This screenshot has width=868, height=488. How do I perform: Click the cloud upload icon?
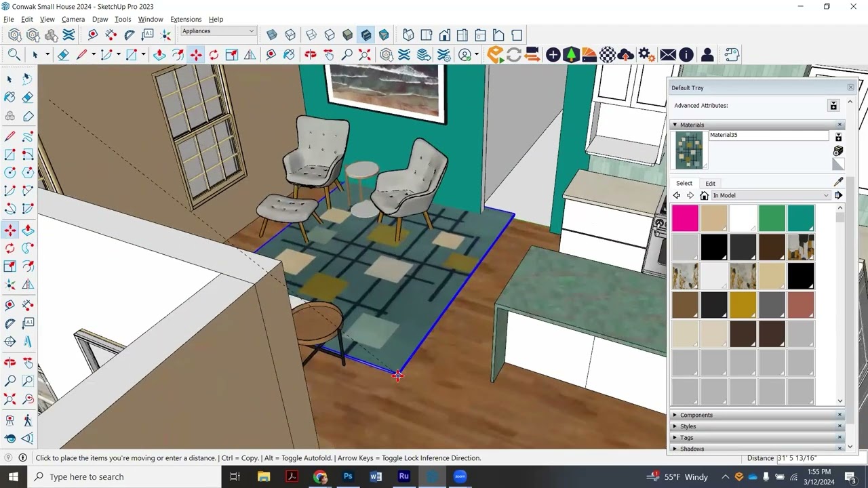pyautogui.click(x=626, y=55)
